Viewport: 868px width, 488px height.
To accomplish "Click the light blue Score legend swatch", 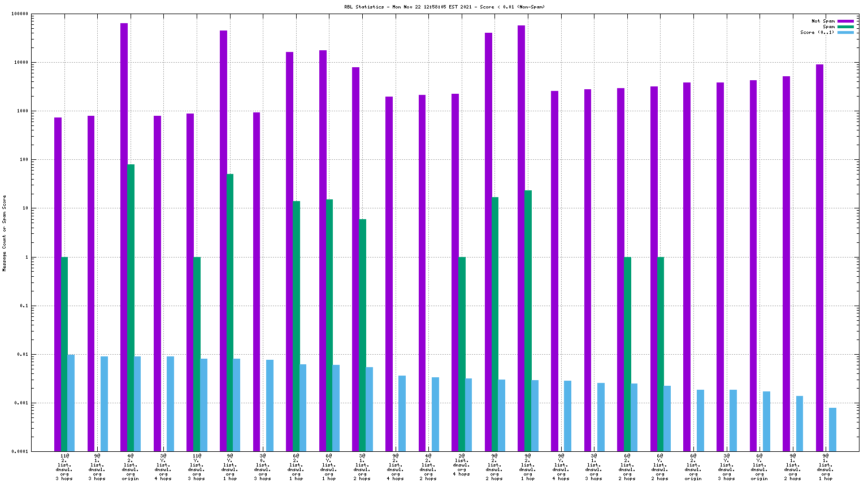I will tap(845, 32).
